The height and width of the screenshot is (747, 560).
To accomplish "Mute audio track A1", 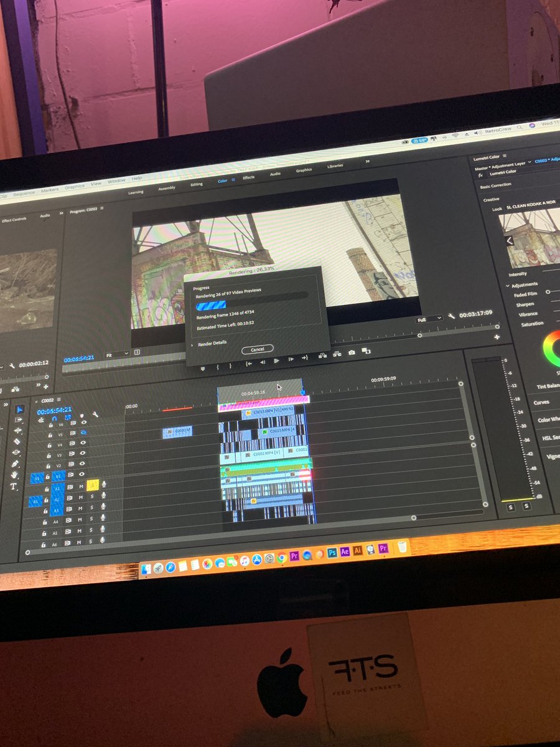I will (x=81, y=486).
